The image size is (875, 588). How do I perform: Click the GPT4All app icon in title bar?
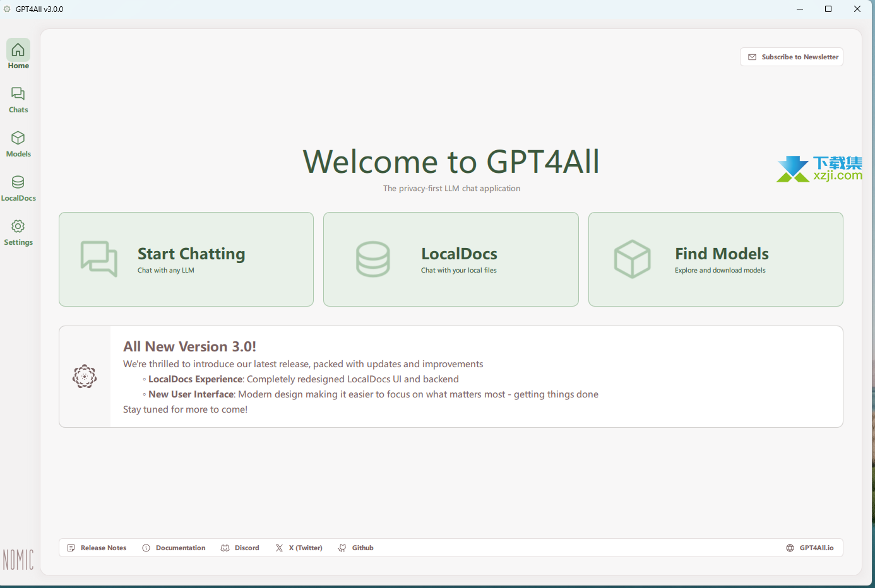(x=7, y=9)
